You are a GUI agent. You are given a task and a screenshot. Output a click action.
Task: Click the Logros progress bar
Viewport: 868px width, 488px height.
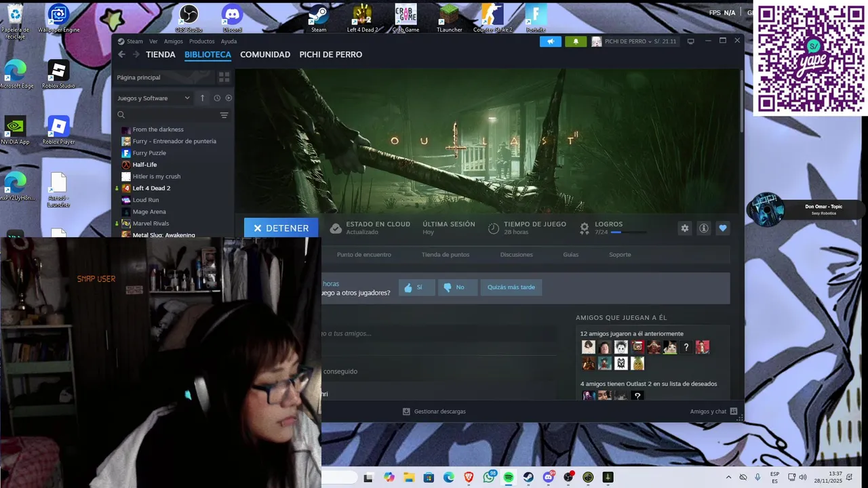[629, 232]
